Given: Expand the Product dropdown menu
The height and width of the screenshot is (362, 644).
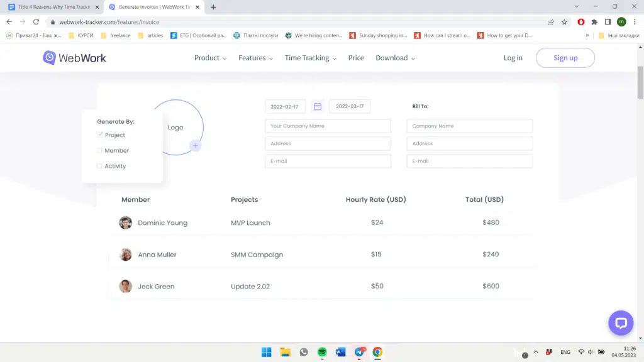Looking at the screenshot, I should click(x=210, y=58).
